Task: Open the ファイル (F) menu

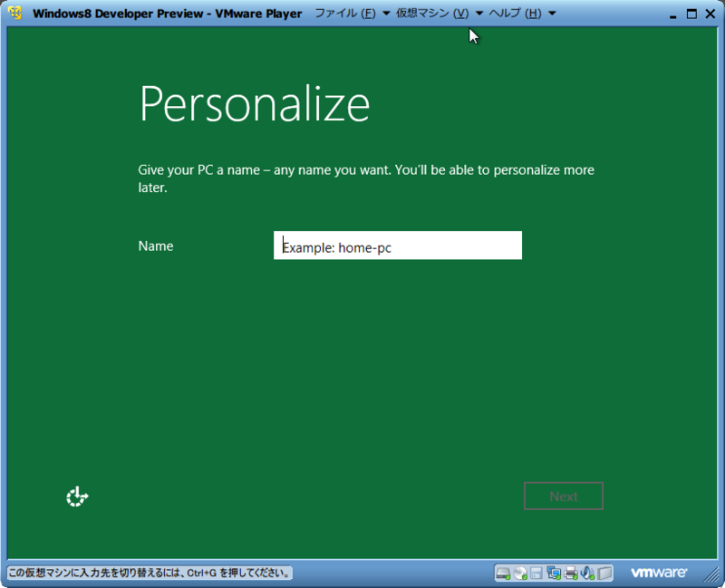Action: tap(345, 13)
